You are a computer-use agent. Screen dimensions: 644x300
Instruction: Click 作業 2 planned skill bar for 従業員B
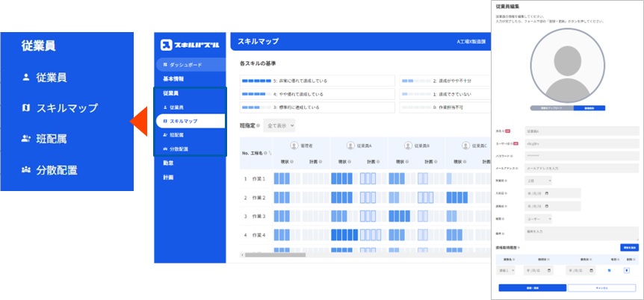click(431, 198)
